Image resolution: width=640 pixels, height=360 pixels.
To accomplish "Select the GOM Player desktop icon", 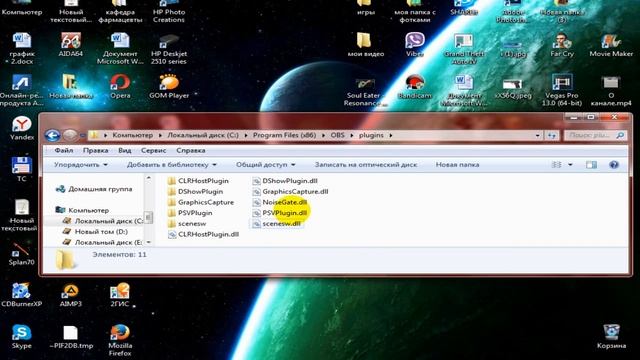I will click(169, 87).
